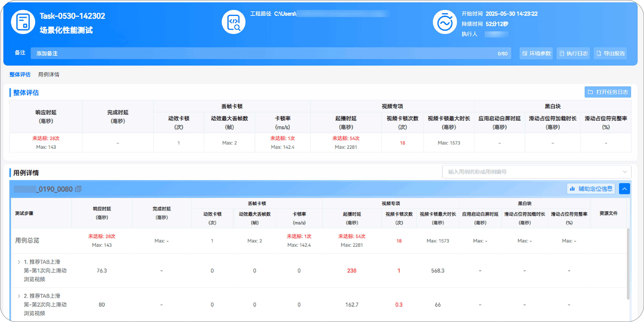This screenshot has width=644, height=322.
Task: Click the copy icon after case ID _0190_0080
Action: pos(78,189)
